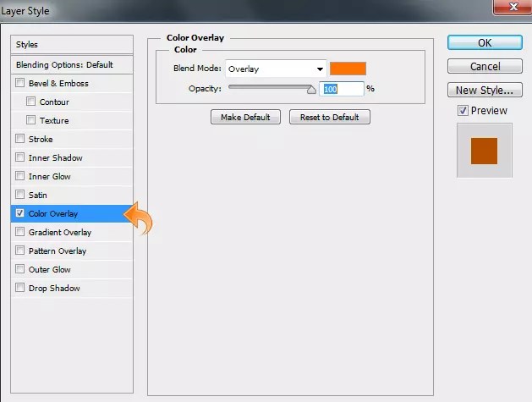The image size is (532, 402).
Task: Select the Styles list entry
Action: tap(72, 45)
